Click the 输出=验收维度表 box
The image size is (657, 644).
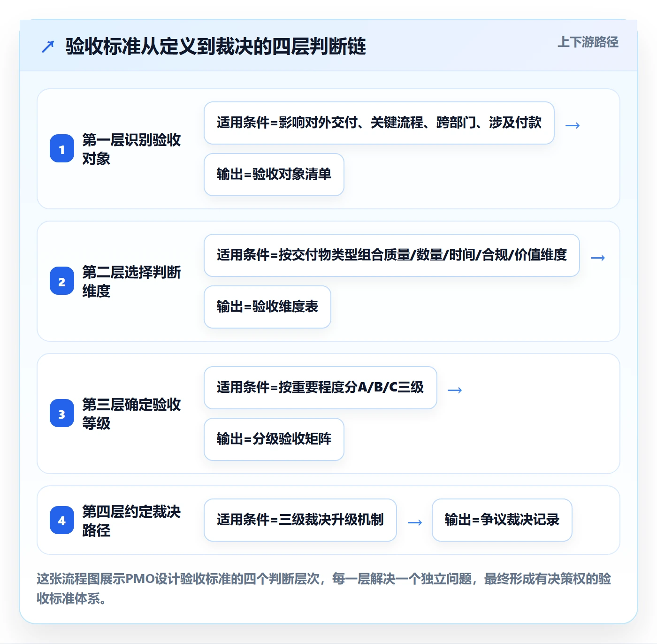click(x=267, y=307)
